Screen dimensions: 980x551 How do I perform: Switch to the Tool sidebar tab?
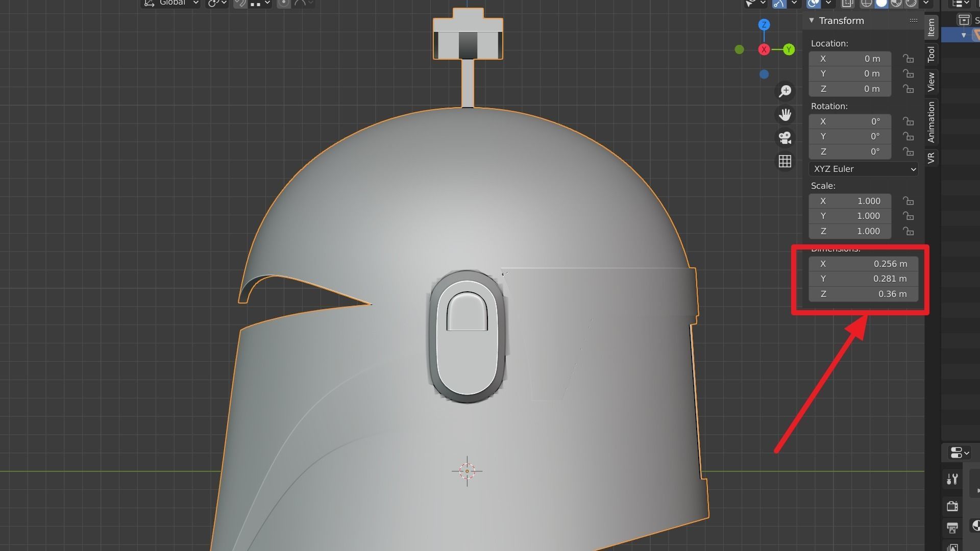pyautogui.click(x=932, y=54)
